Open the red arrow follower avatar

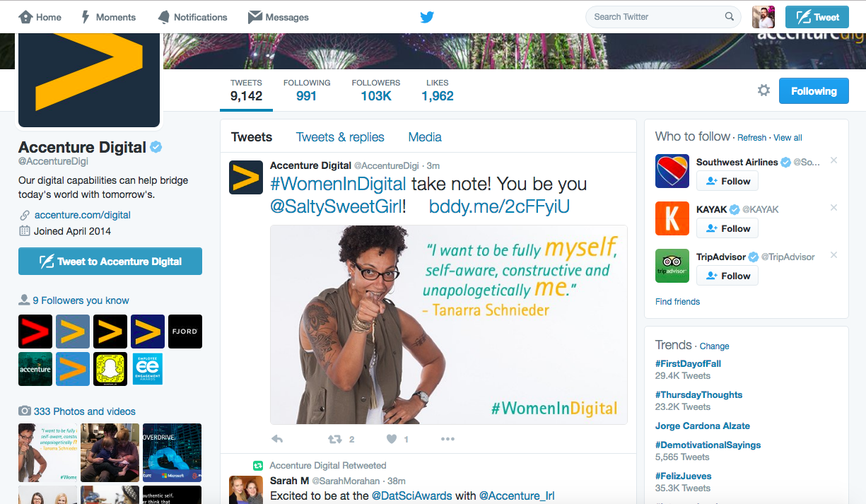pyautogui.click(x=35, y=332)
